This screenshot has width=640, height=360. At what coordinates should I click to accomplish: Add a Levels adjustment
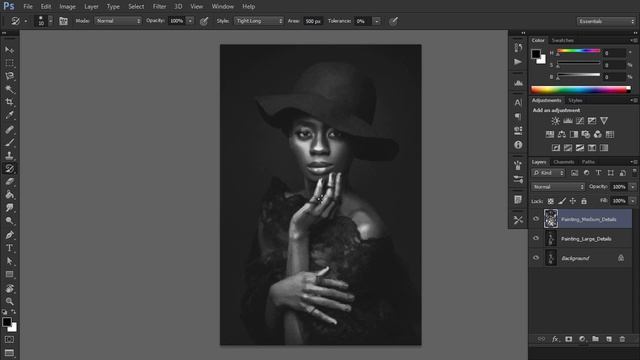point(568,121)
